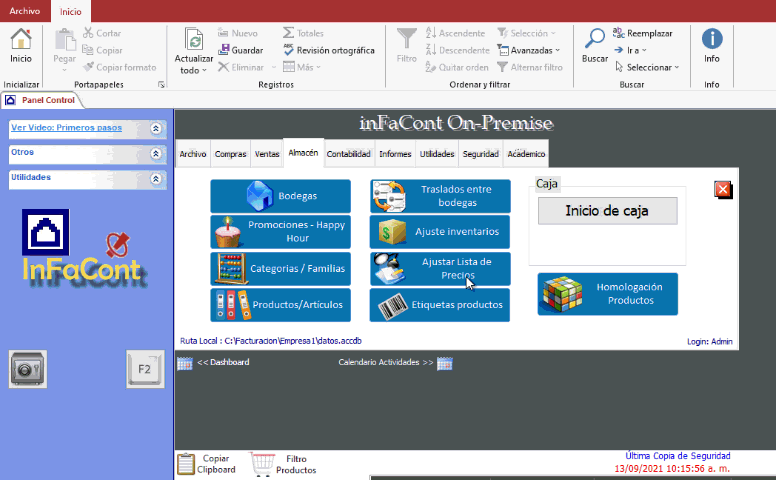Image resolution: width=776 pixels, height=480 pixels.
Task: Switch to the Compras tab
Action: tap(230, 154)
